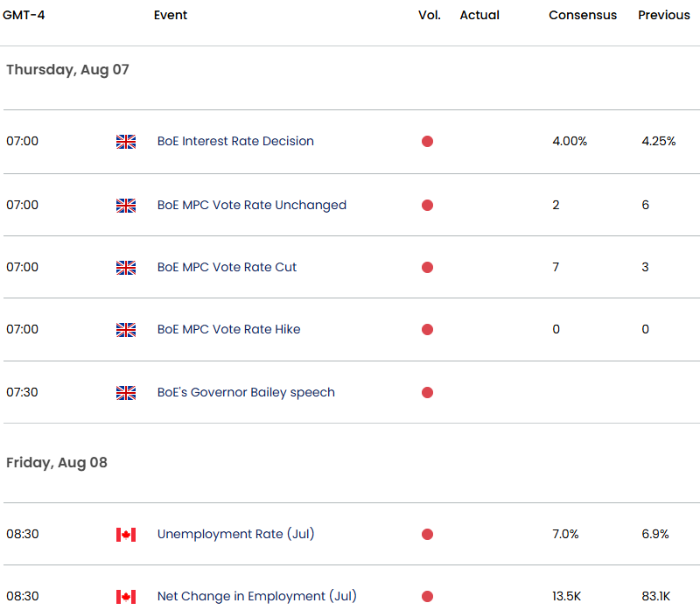
Task: Open the BoE MPC Vote Rate Cut event
Action: [x=227, y=267]
